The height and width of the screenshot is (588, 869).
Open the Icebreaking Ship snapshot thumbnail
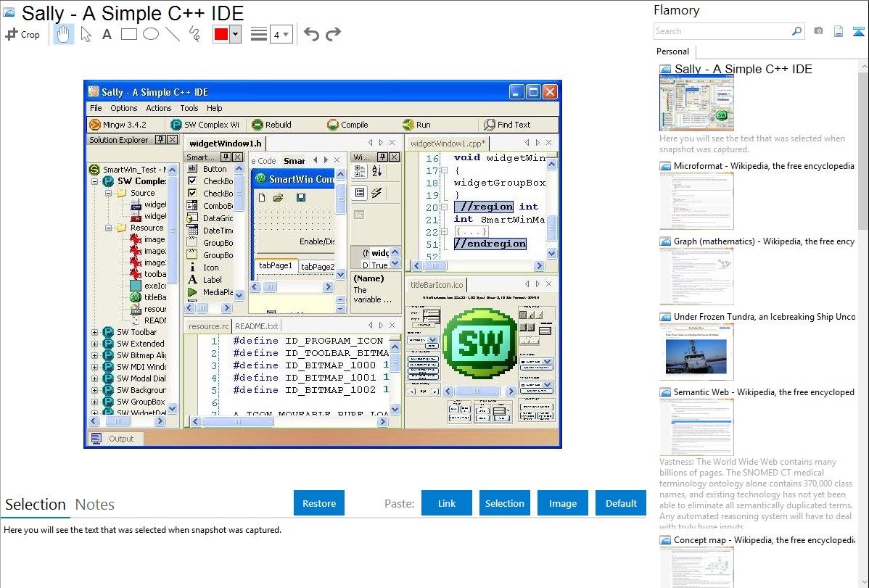(x=696, y=352)
